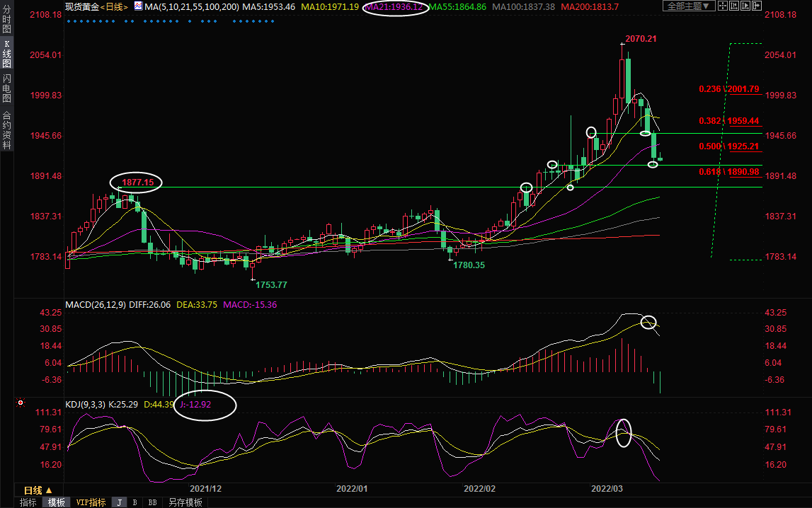Viewport: 812px width, 508px height.
Task: Click the MA indicator chart icon
Action: coord(137,6)
